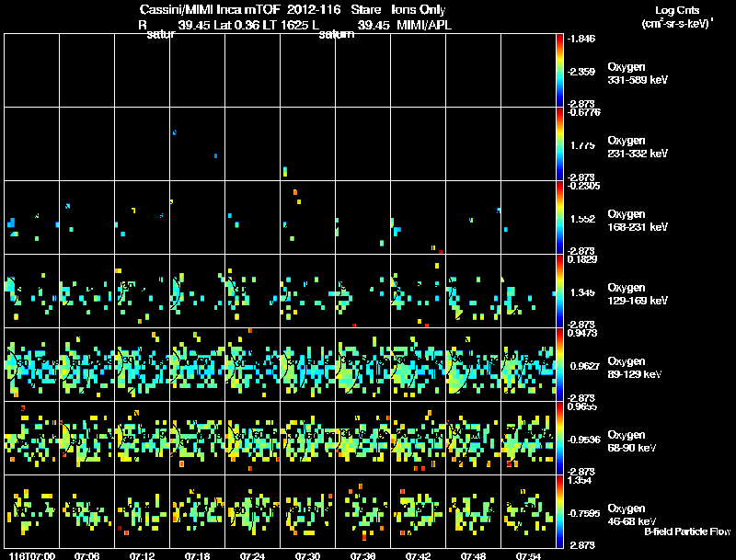The height and width of the screenshot is (560, 736).
Task: Click the '07:18' time axis label
Action: (197, 555)
